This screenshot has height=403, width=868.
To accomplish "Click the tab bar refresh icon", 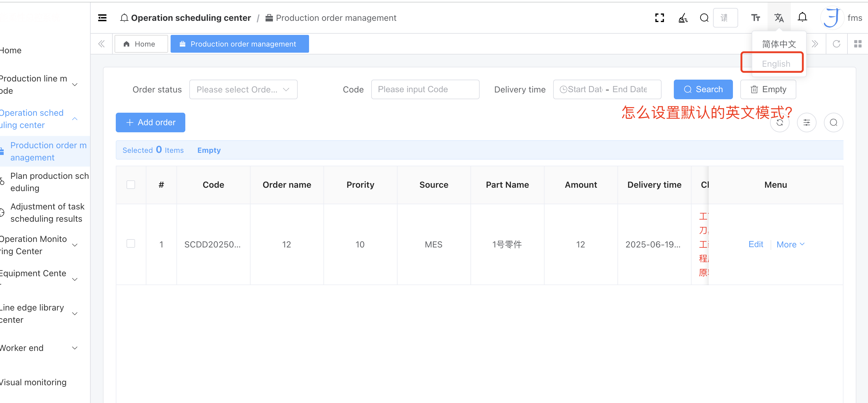I will (x=836, y=44).
